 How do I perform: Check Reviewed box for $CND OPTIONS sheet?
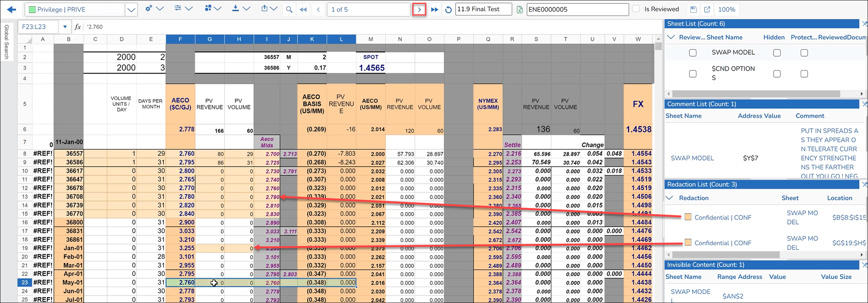(x=693, y=74)
